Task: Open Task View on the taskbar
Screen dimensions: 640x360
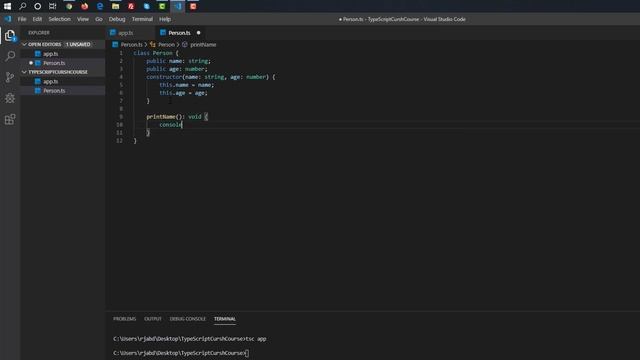Action: (53, 6)
